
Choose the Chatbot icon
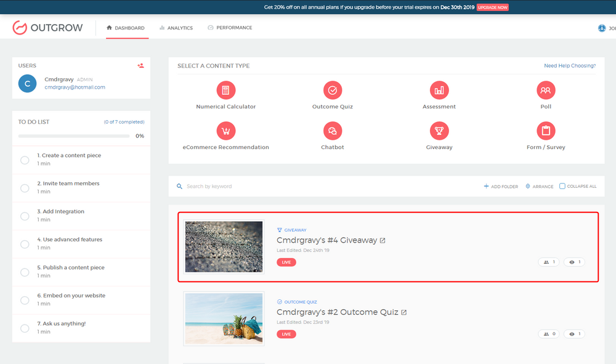[x=333, y=131]
